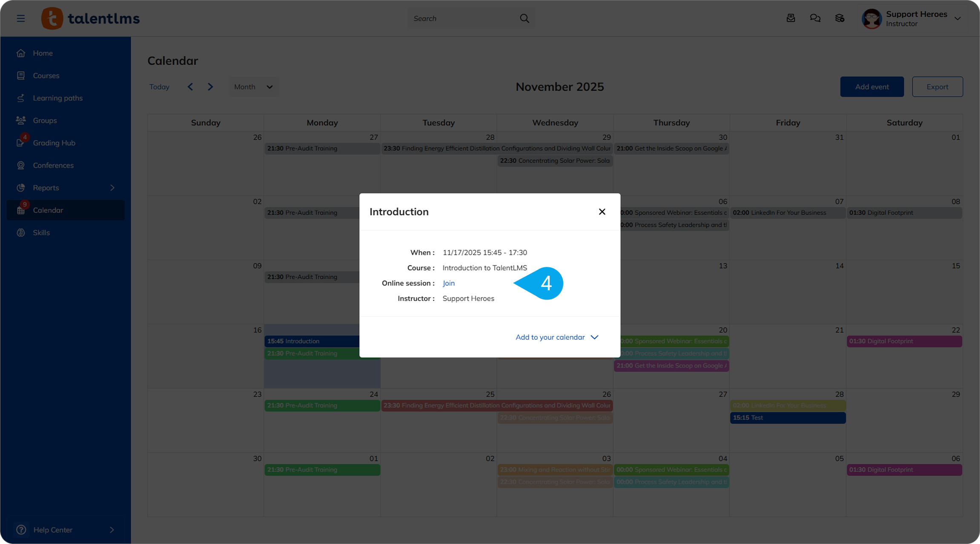Click the Grading Hub icon with badge
Screen dimensions: 980x544
tap(21, 143)
